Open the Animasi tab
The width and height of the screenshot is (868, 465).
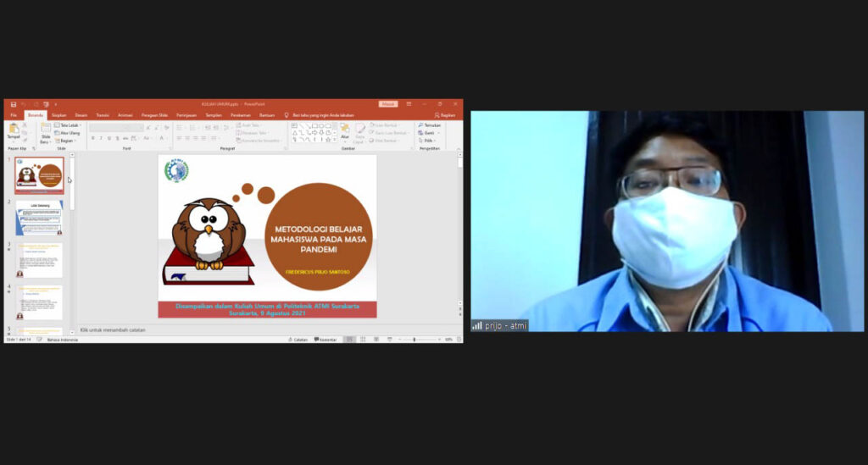(125, 115)
